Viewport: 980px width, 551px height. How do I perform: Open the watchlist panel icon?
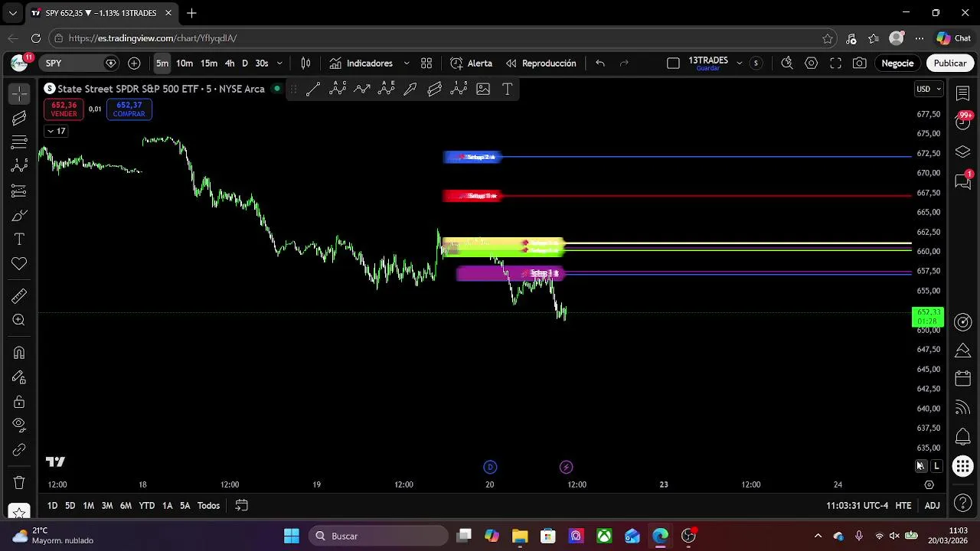tap(963, 93)
